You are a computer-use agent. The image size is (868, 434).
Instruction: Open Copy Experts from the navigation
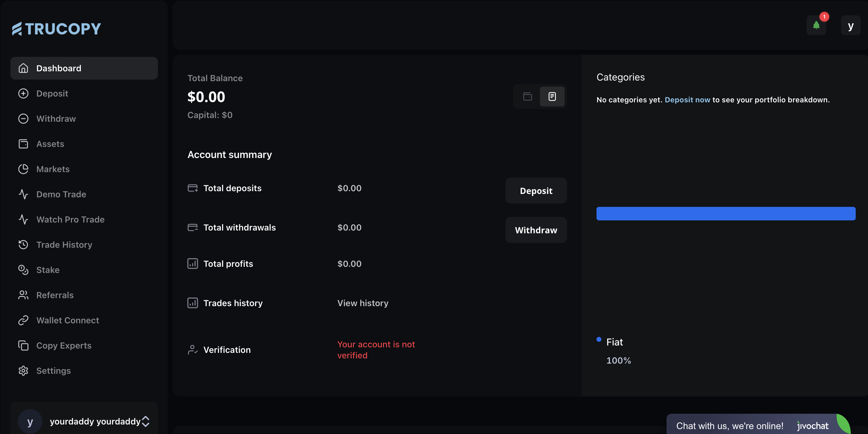pyautogui.click(x=64, y=345)
